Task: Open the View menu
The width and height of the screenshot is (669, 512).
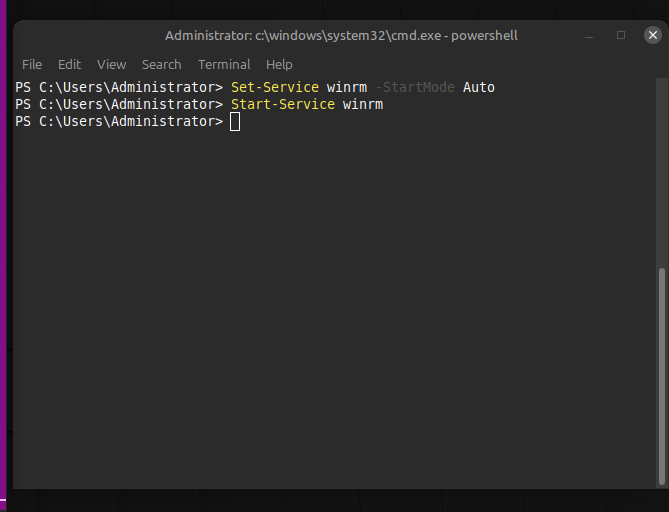Action: tap(111, 64)
